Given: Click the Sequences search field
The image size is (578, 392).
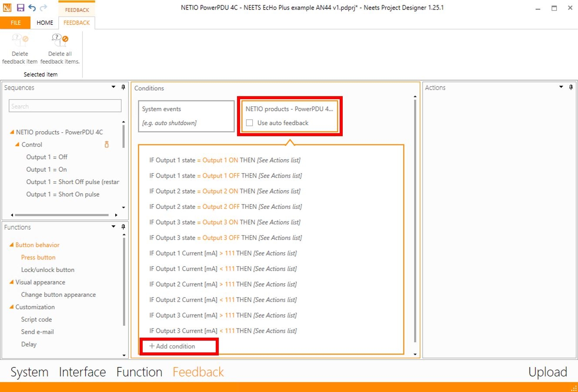Looking at the screenshot, I should (65, 106).
